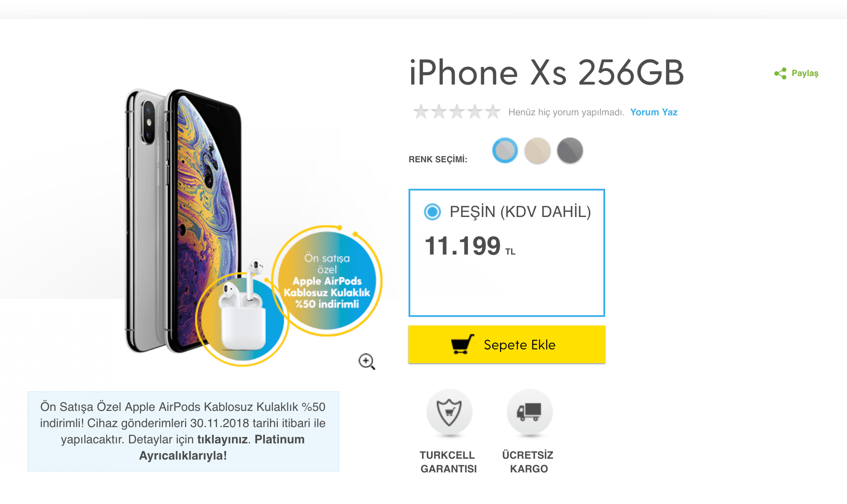Choose the silver color swatch

click(505, 150)
